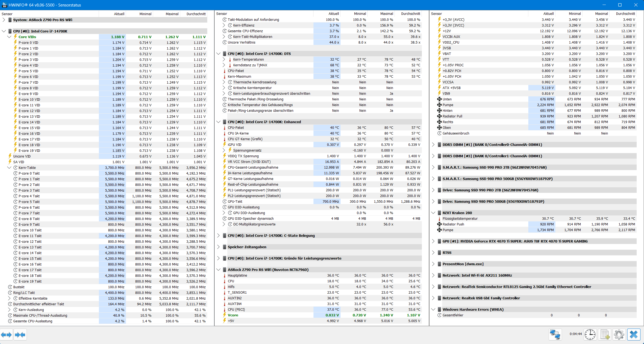Click the expand columns arrows button
This screenshot has width=644, height=344.
6,335
